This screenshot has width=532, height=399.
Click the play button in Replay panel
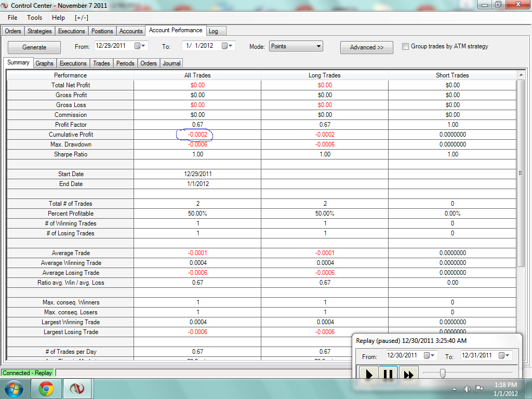click(368, 373)
